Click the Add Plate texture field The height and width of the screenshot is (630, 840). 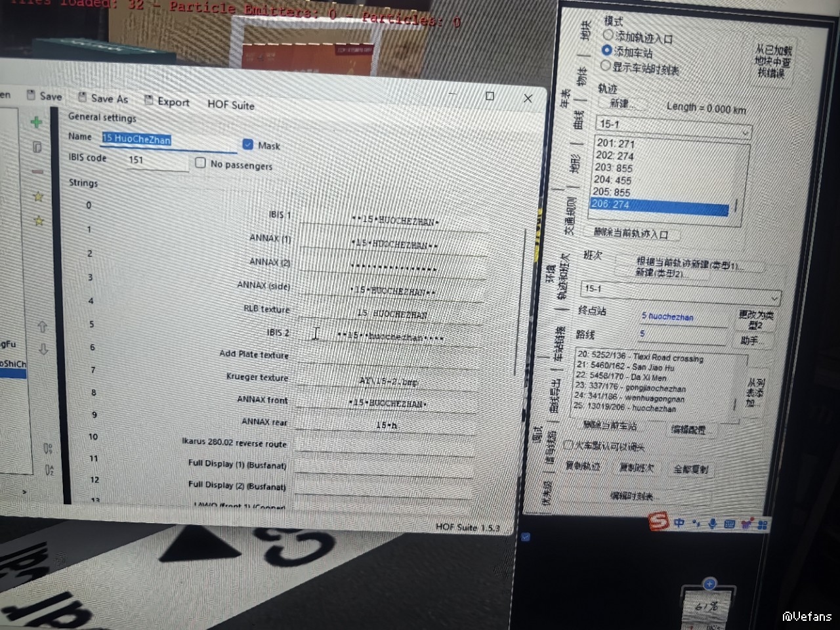coord(388,359)
